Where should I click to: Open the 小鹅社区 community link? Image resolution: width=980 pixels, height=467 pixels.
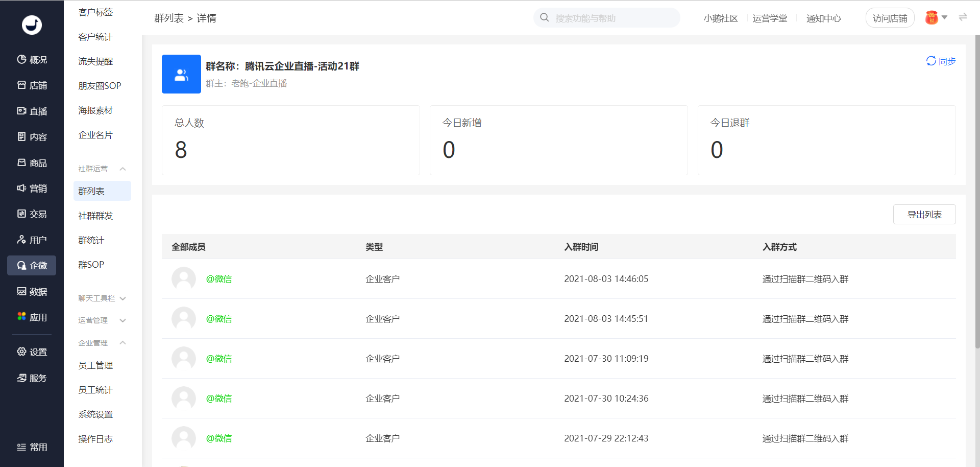click(x=721, y=18)
